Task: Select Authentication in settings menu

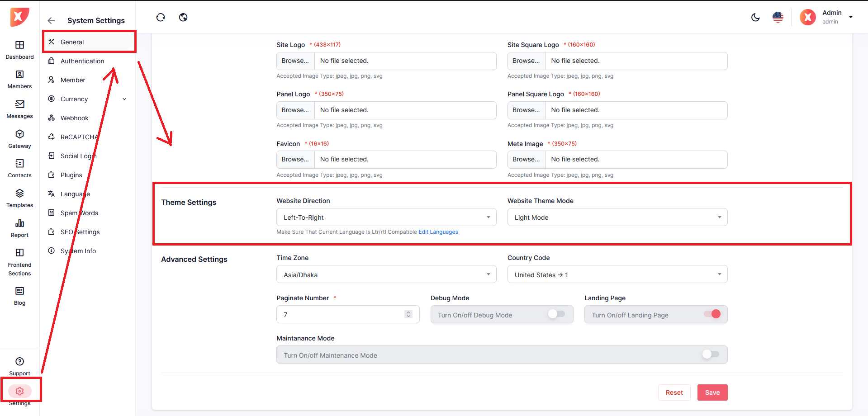Action: [x=82, y=61]
